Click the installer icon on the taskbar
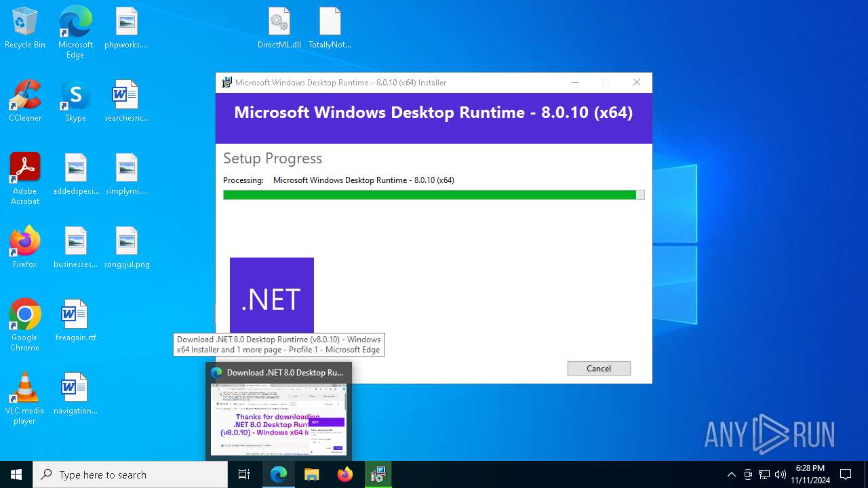Image resolution: width=868 pixels, height=488 pixels. click(x=378, y=474)
